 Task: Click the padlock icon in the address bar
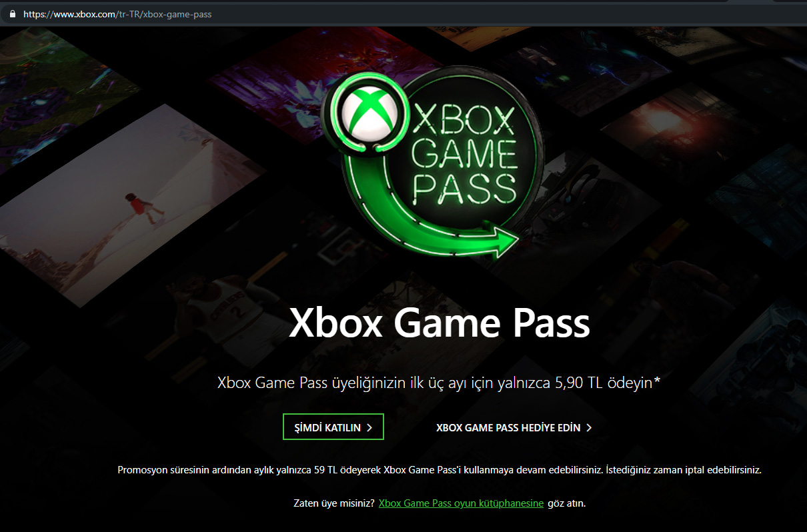12,13
